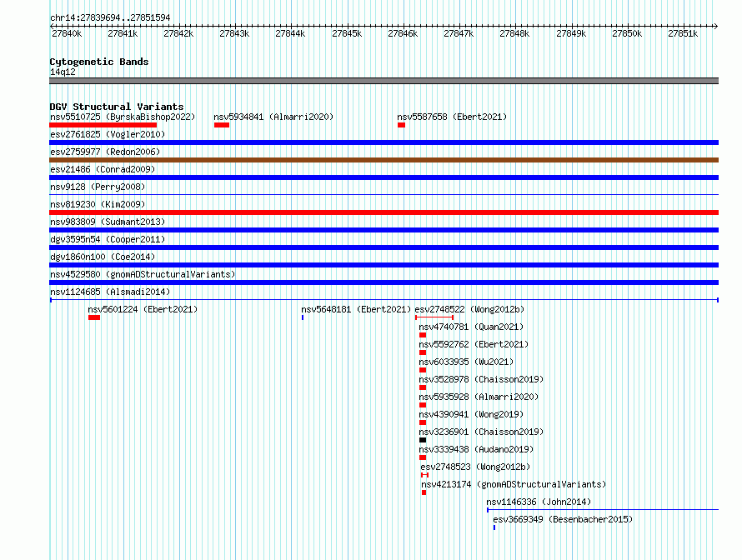Click the nsv4213174 (gnomADStructuralVariants) label
Screen dimensions: 742x560
514,484
